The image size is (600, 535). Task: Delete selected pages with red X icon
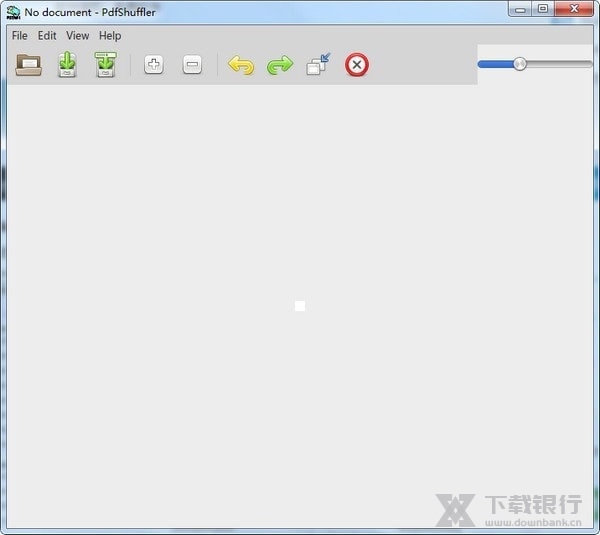(357, 65)
